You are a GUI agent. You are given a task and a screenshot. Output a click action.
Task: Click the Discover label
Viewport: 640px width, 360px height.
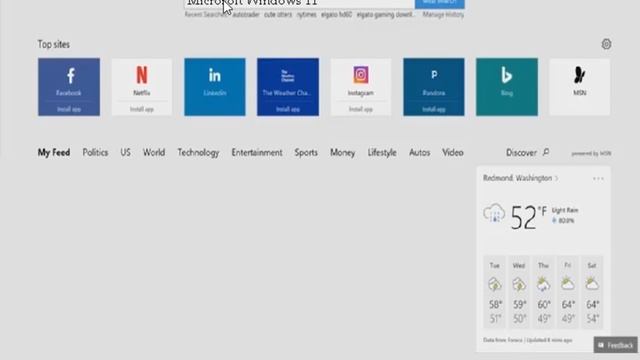(x=521, y=153)
